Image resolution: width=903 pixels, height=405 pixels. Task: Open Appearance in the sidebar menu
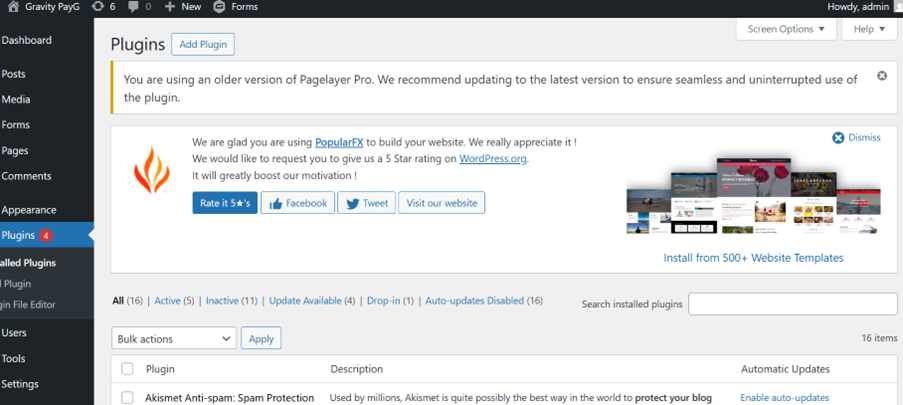click(29, 210)
